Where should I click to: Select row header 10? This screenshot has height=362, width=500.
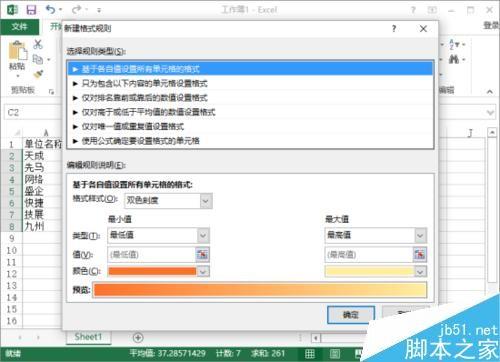(x=11, y=250)
